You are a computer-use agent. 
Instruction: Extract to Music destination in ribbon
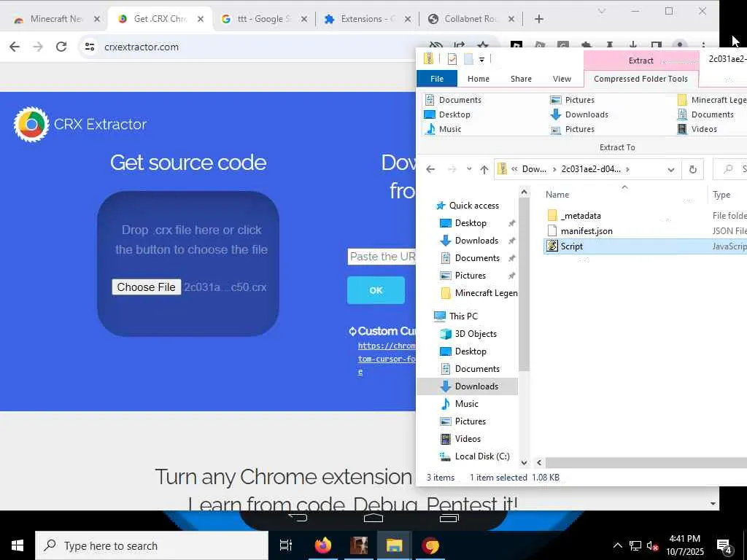[444, 129]
